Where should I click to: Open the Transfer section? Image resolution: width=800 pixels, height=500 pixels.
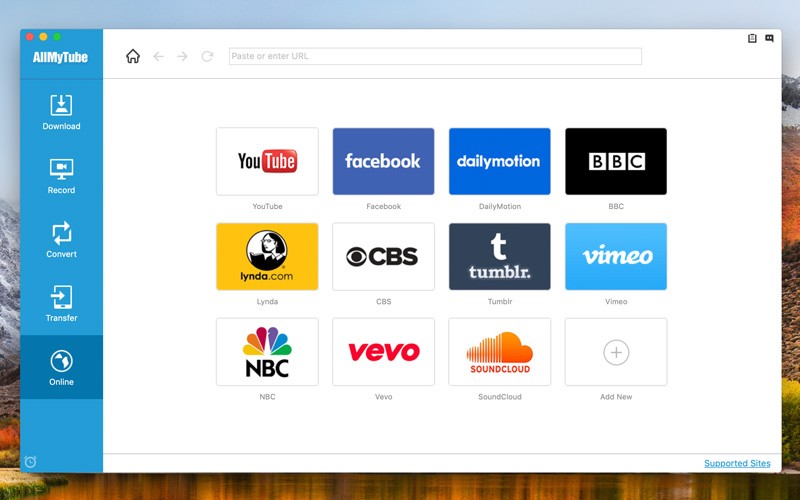point(61,304)
